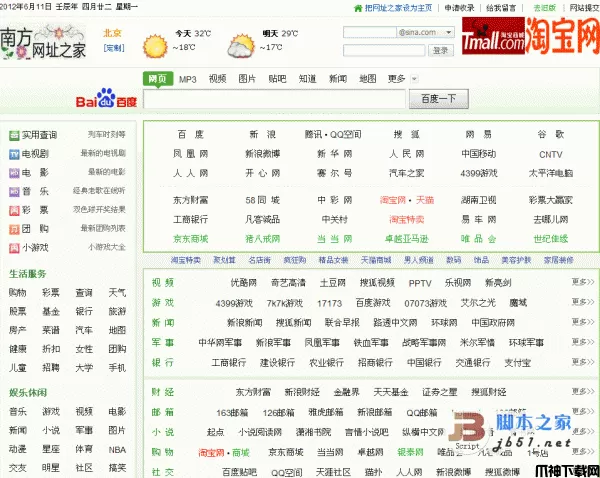
Task: Click the 音乐 category icon
Action: point(14,192)
